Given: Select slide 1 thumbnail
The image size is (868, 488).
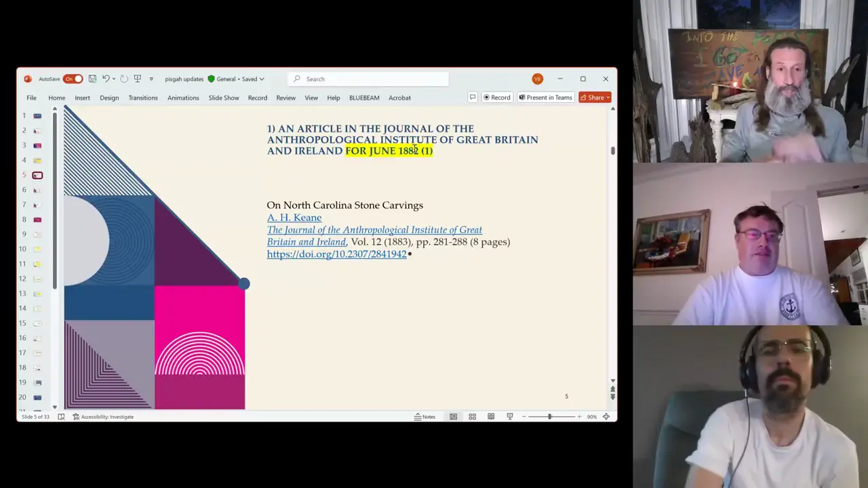Looking at the screenshot, I should (37, 116).
